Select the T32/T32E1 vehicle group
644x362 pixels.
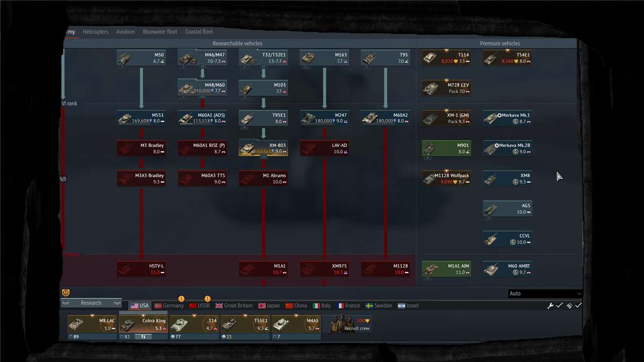[x=264, y=58]
